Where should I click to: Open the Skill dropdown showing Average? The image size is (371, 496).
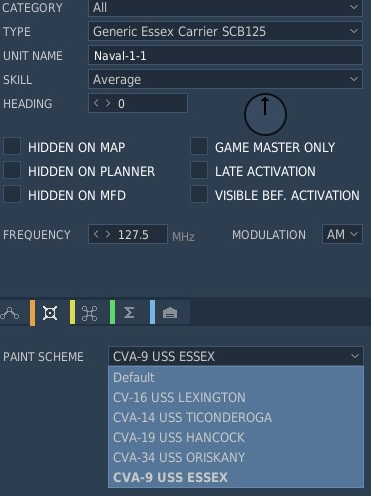(x=225, y=79)
